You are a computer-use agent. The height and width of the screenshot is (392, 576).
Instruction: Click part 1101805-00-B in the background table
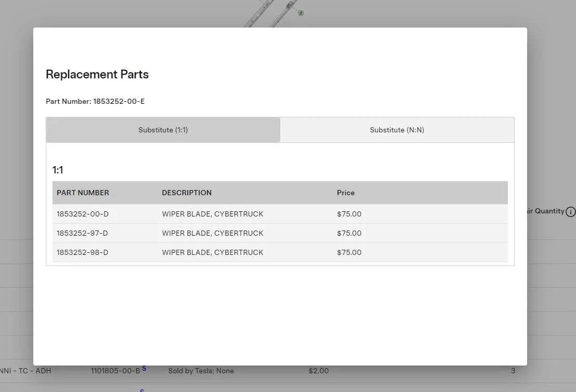click(x=115, y=371)
